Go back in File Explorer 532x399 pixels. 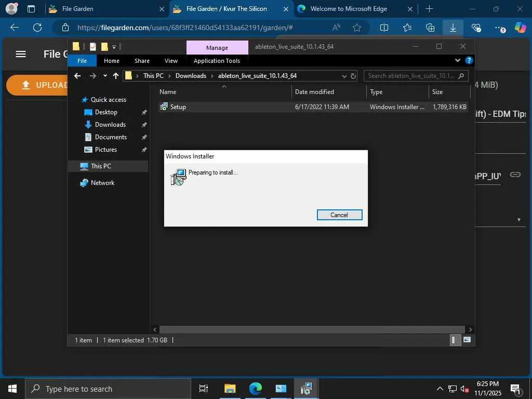click(78, 76)
